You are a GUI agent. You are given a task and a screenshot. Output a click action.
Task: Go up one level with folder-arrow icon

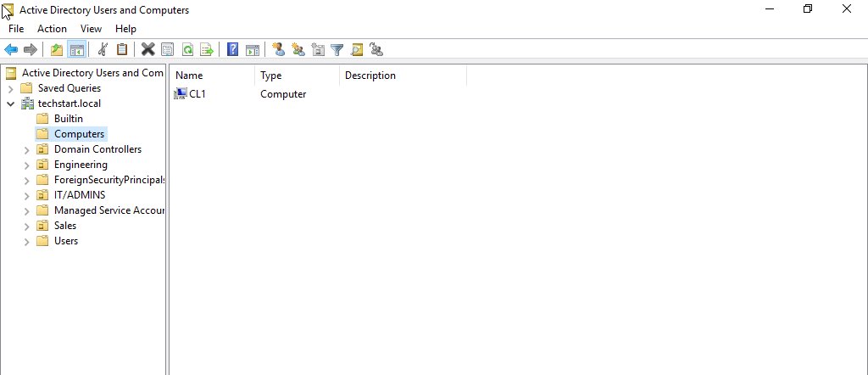[x=57, y=50]
